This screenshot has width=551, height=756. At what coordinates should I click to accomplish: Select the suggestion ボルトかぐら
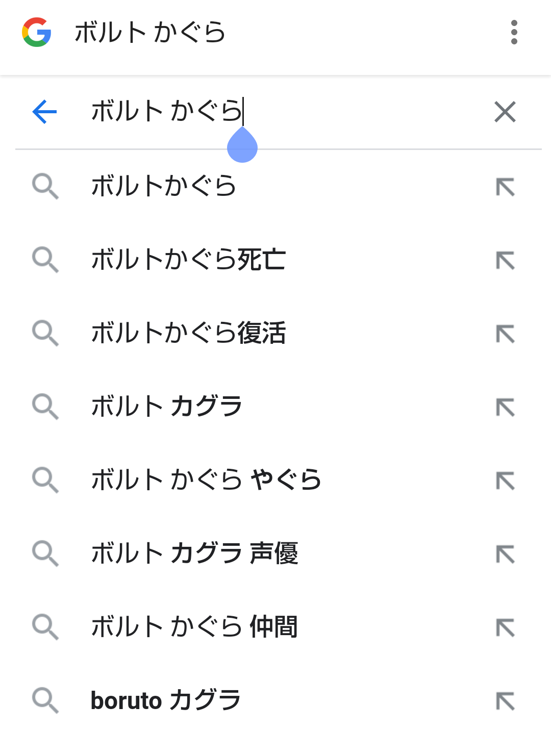(163, 186)
